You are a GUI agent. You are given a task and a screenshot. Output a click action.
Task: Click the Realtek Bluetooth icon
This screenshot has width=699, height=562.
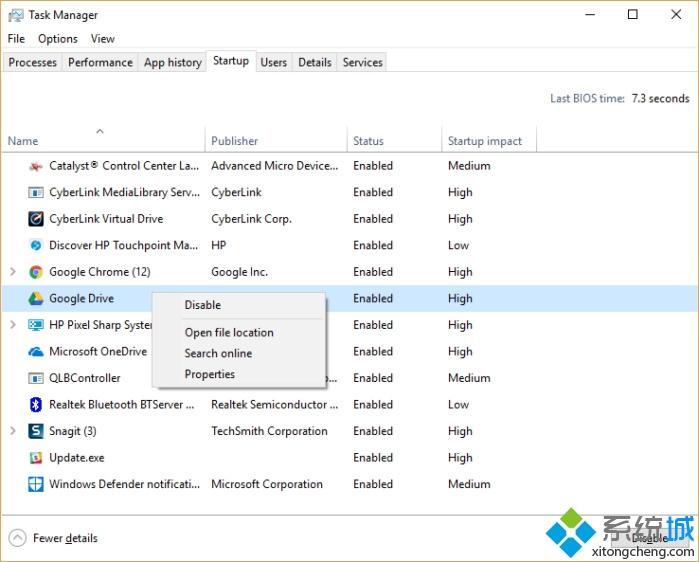[x=36, y=404]
